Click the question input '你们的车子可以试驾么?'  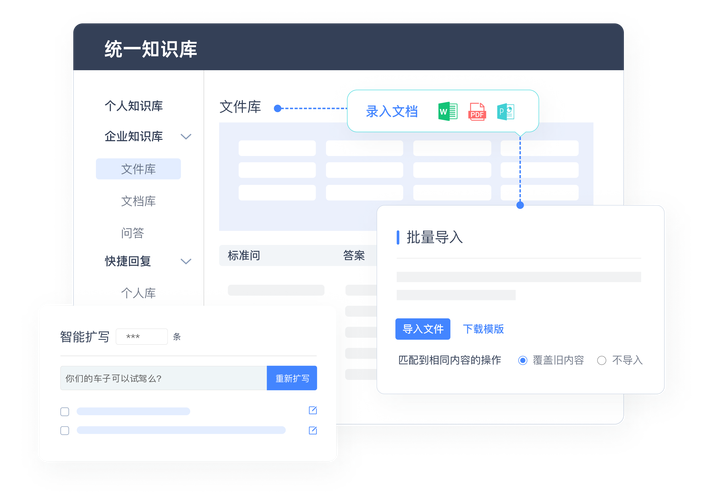click(163, 378)
